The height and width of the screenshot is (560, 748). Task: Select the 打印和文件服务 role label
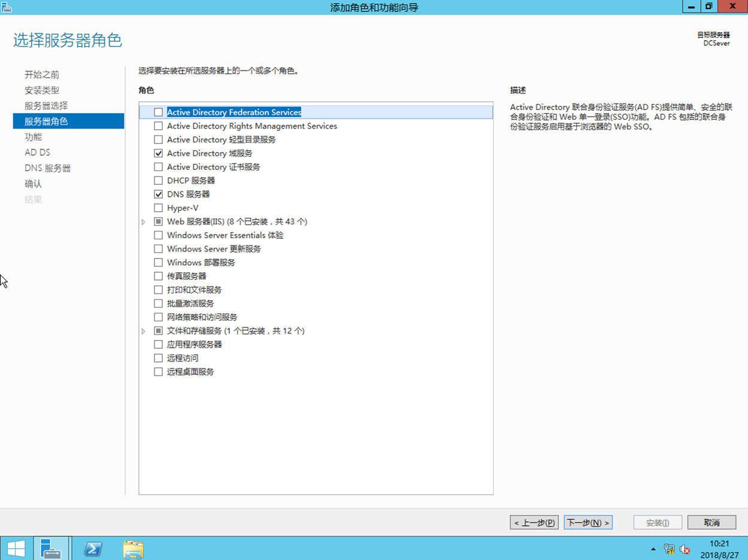point(194,290)
